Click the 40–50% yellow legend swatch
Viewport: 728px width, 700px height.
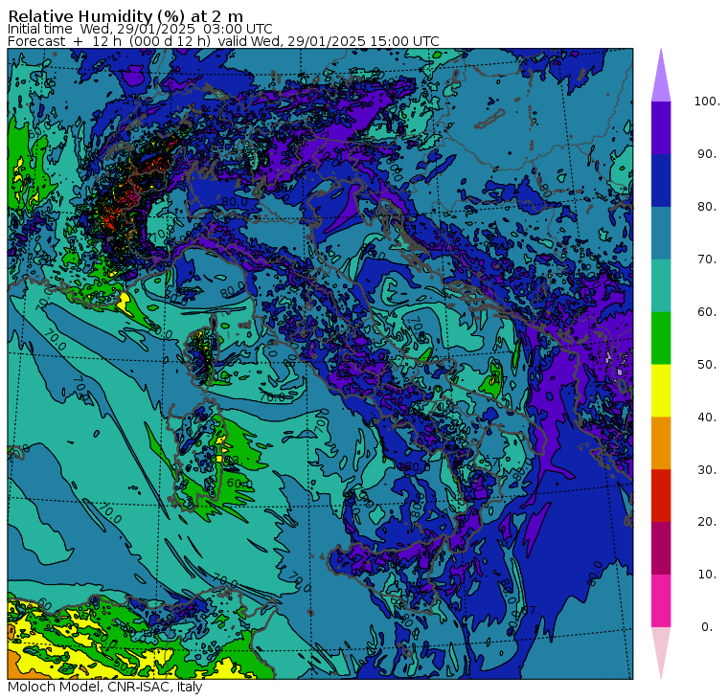click(x=661, y=391)
